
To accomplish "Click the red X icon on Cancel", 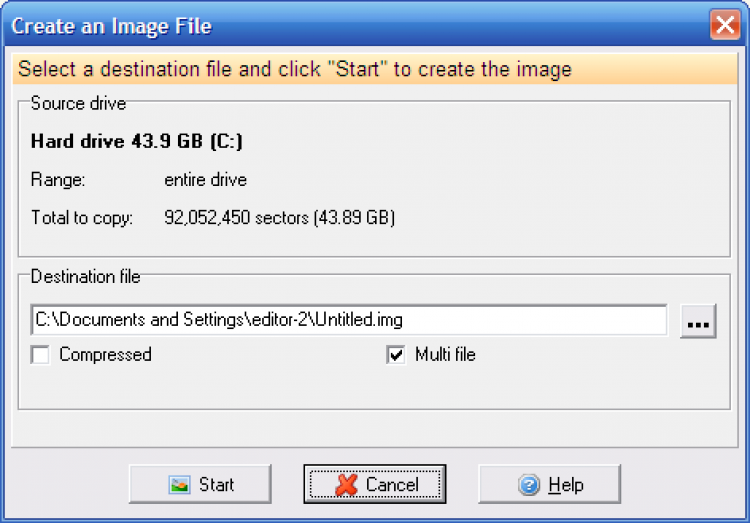I will coord(346,485).
